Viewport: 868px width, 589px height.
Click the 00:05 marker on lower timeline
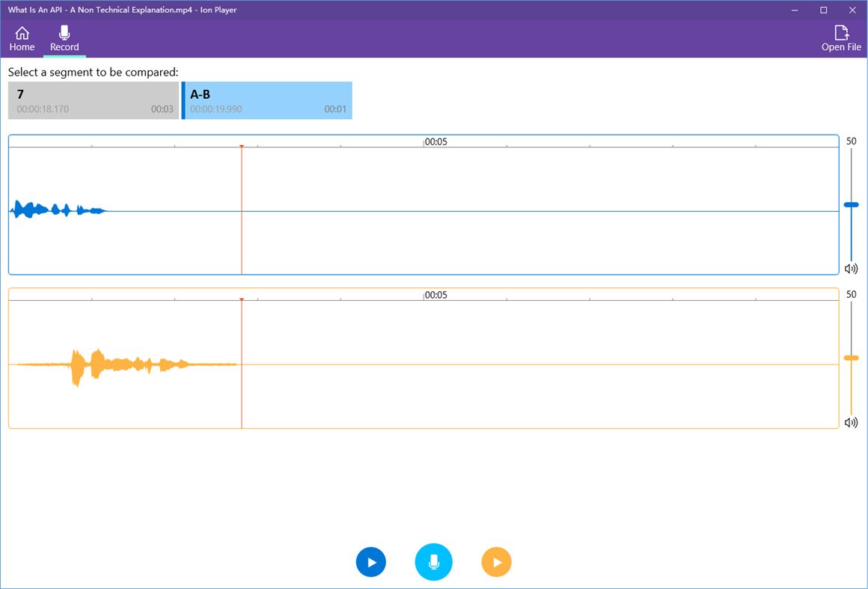click(x=435, y=295)
